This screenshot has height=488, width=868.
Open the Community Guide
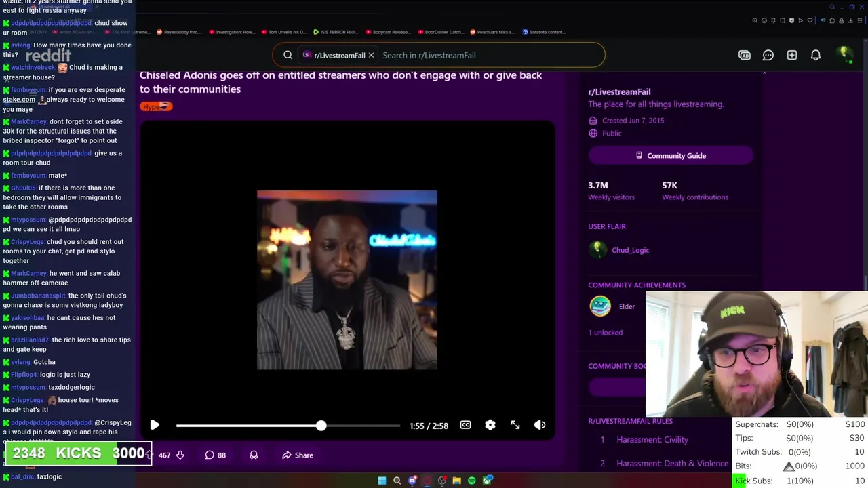pos(671,156)
